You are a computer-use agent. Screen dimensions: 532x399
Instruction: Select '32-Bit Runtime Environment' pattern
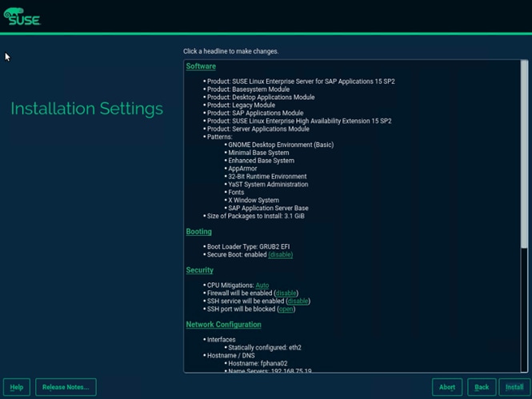pyautogui.click(x=267, y=177)
